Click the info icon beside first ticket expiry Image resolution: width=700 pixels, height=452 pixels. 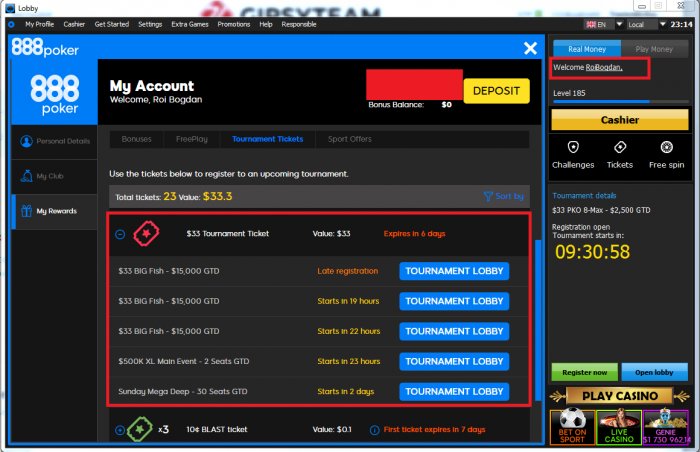pyautogui.click(x=375, y=430)
